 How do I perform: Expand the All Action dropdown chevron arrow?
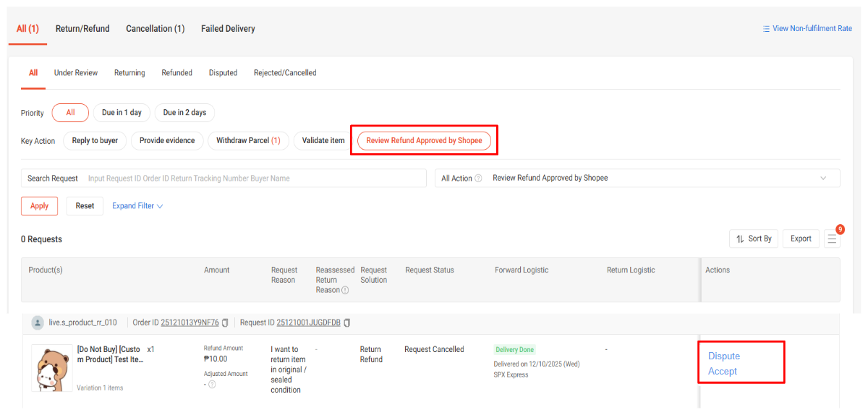coord(823,179)
